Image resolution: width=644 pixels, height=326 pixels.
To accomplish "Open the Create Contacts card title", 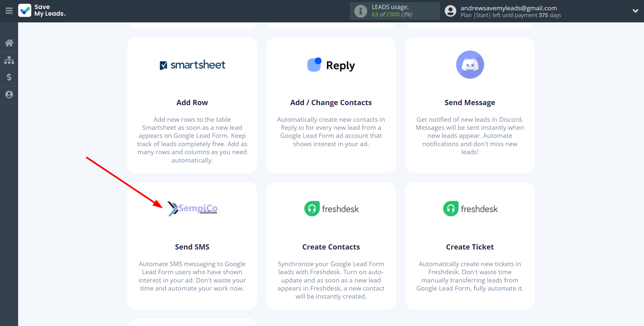I will pyautogui.click(x=331, y=247).
